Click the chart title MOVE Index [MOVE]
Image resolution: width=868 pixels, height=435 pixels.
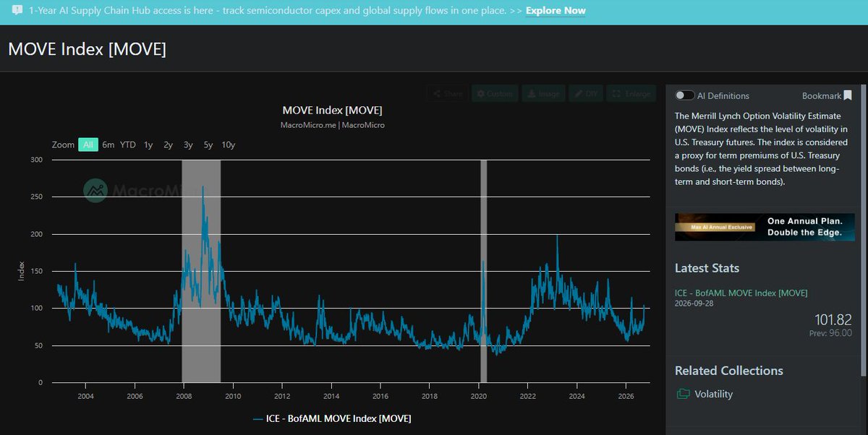click(332, 110)
